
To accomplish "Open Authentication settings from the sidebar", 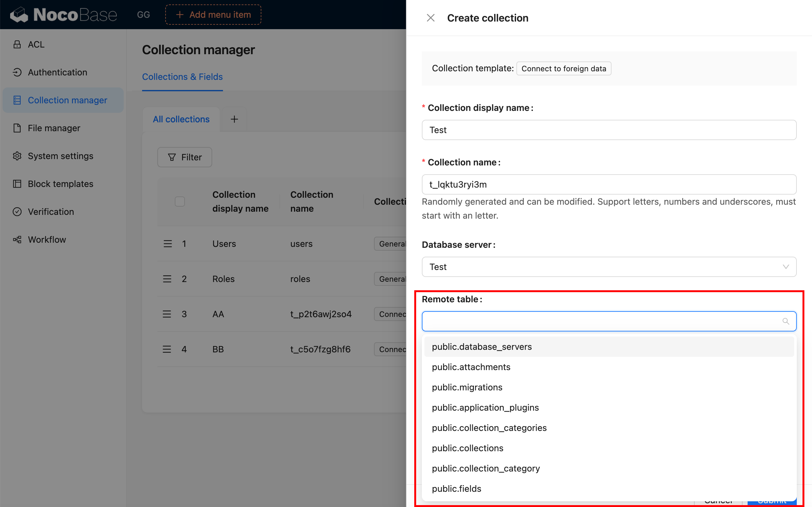I will coord(57,72).
